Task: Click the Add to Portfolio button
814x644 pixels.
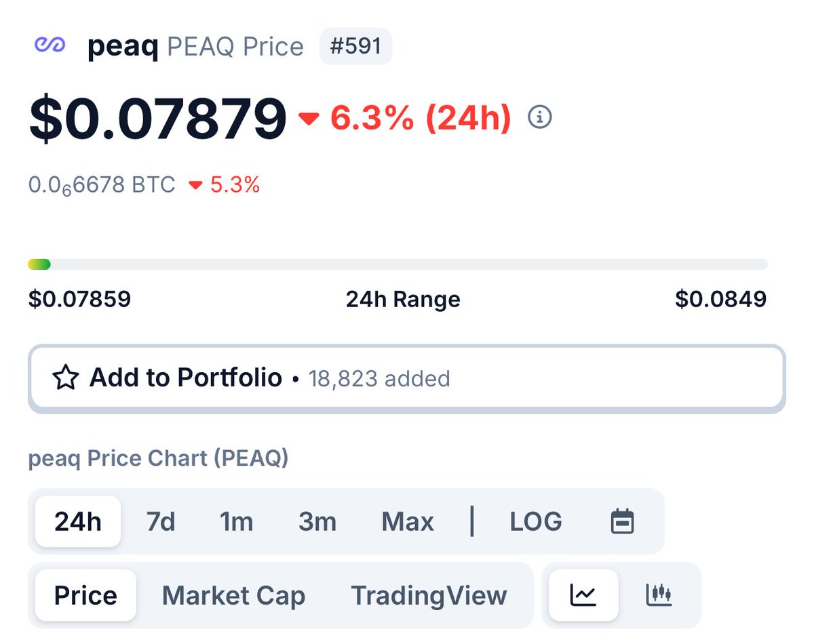Action: click(x=406, y=378)
